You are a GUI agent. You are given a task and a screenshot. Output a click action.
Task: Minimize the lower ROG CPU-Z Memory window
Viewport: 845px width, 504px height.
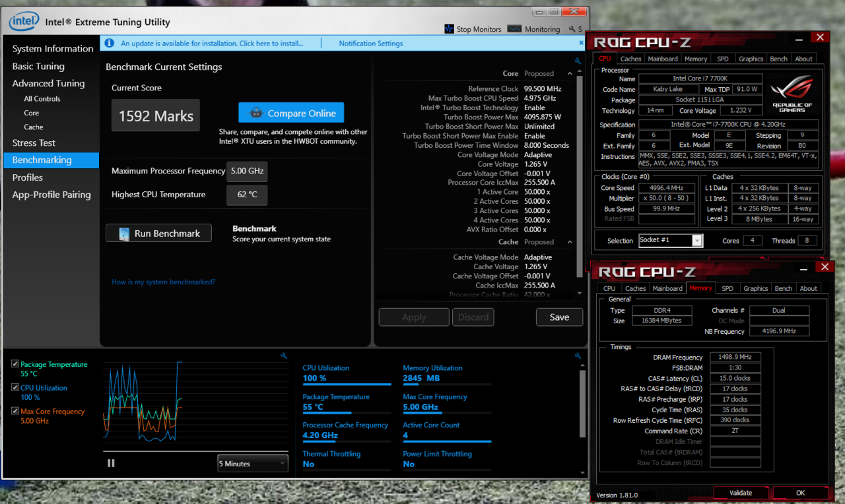[805, 270]
